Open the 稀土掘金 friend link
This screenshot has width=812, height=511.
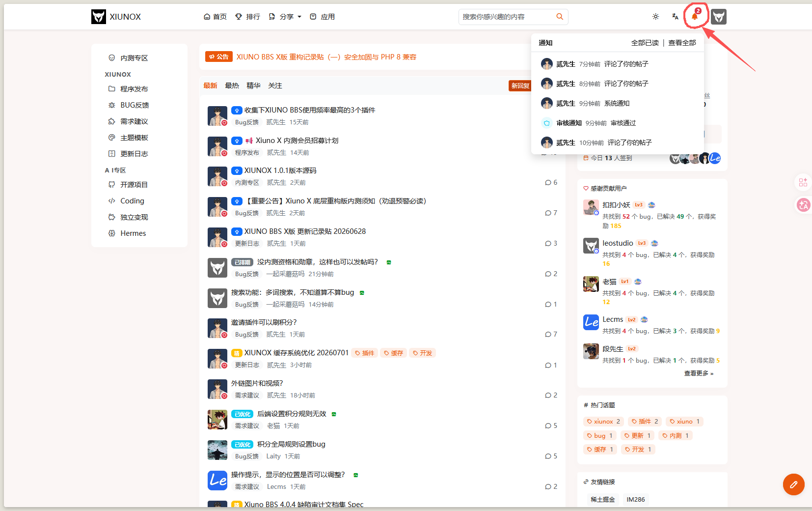coord(602,499)
